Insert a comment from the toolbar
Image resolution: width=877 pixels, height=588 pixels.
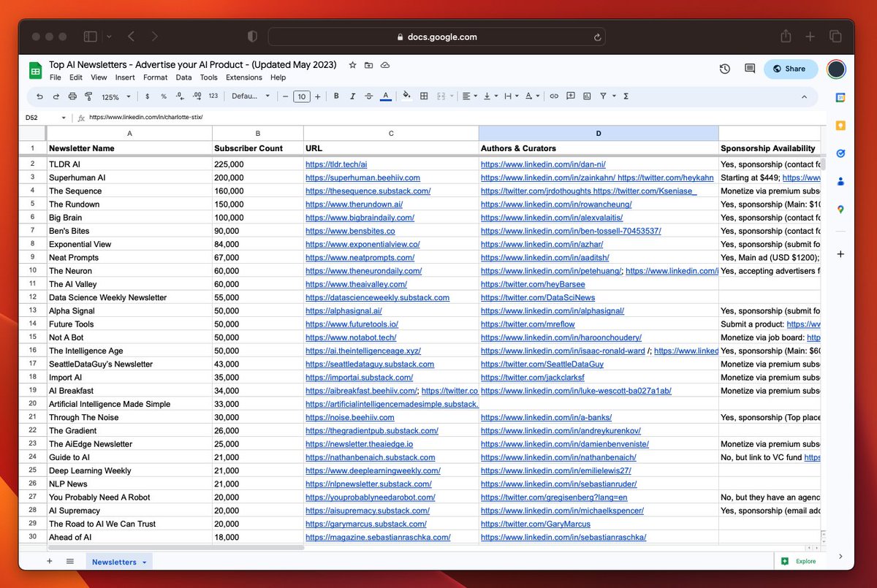[x=571, y=96]
